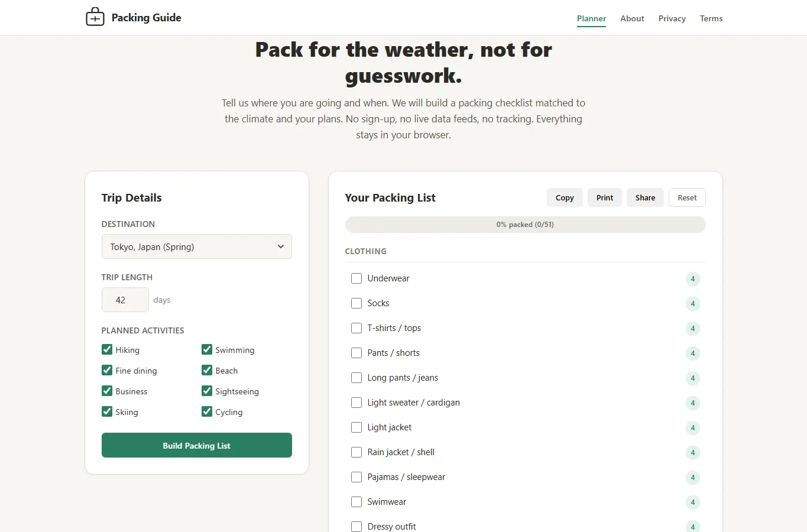This screenshot has width=807, height=532.
Task: Click the Trip Details heading
Action: (x=131, y=198)
